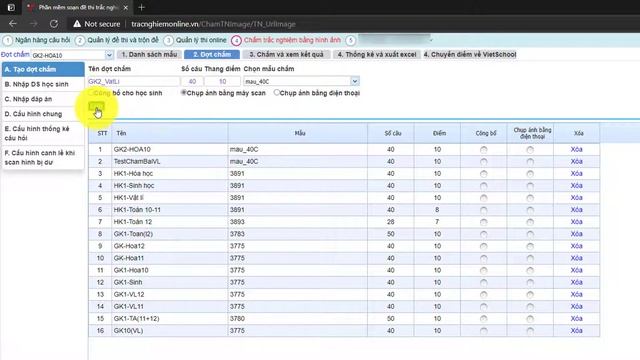This screenshot has width=640, height=360.
Task: Toggle phone capture for TestChamBaiVL row
Action: (x=530, y=162)
